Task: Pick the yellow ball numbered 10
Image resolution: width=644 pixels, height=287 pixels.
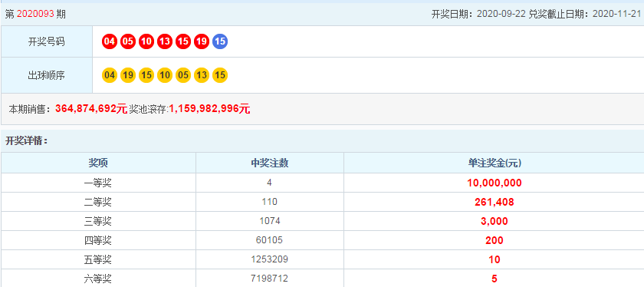Action: 165,75
